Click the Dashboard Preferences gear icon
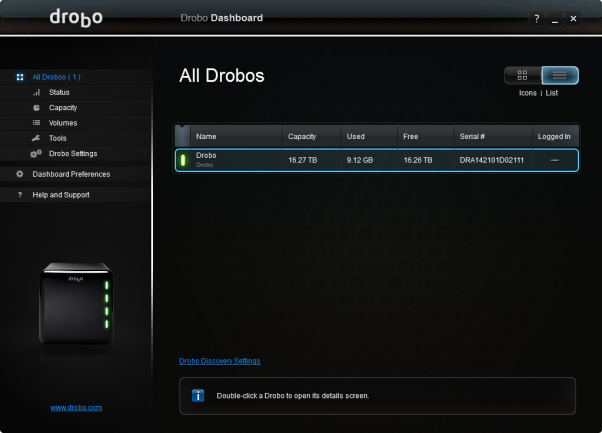Screen dimensions: 602x433 [20, 174]
